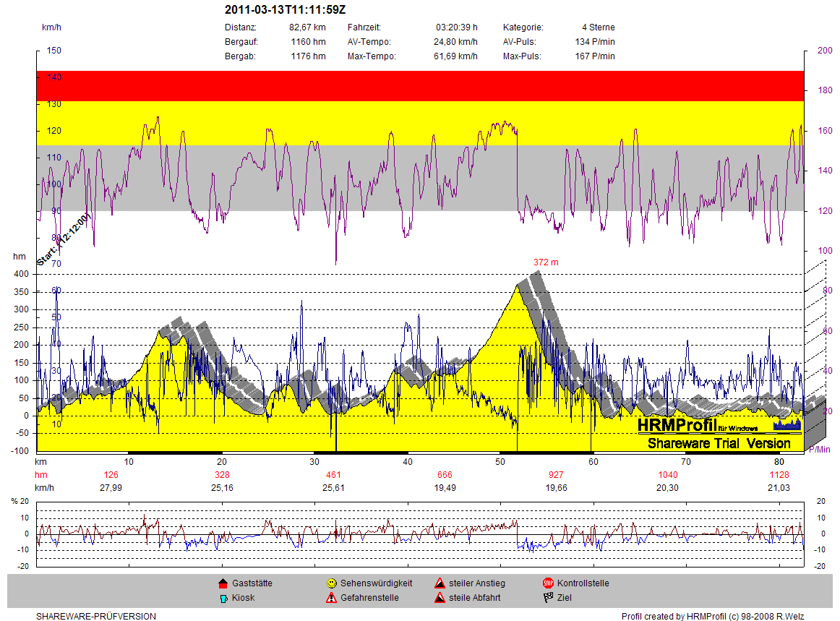Image resolution: width=840 pixels, height=621 pixels.
Task: Click the Max-Tempo value 61,69 km/h
Action: [x=455, y=56]
